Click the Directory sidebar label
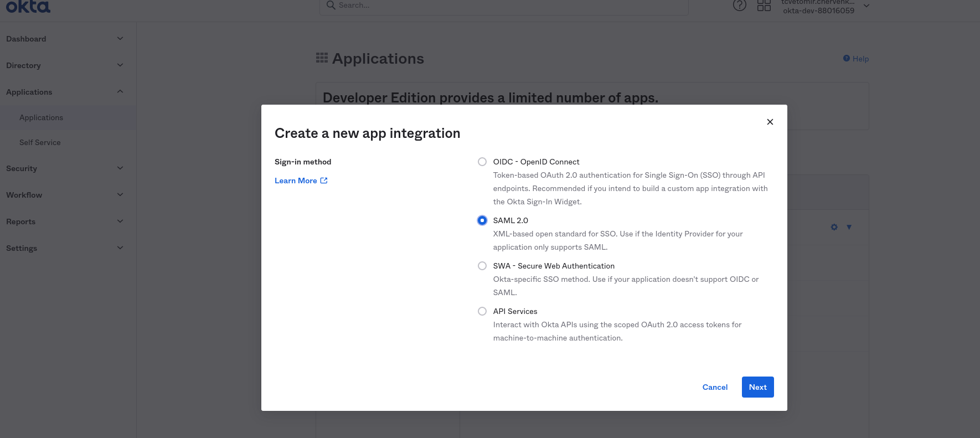980x438 pixels. coord(23,65)
